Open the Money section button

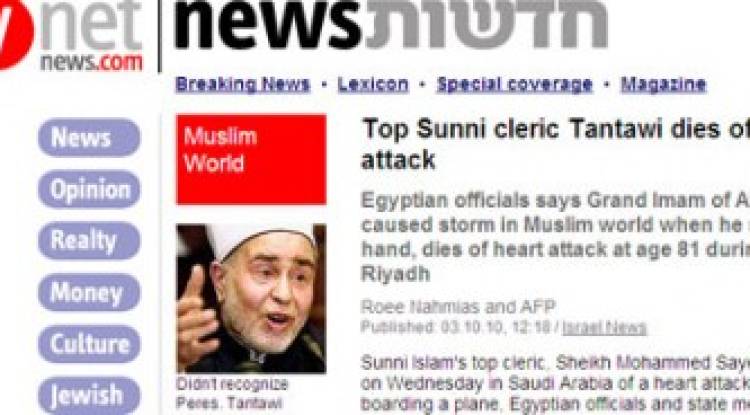tap(89, 292)
